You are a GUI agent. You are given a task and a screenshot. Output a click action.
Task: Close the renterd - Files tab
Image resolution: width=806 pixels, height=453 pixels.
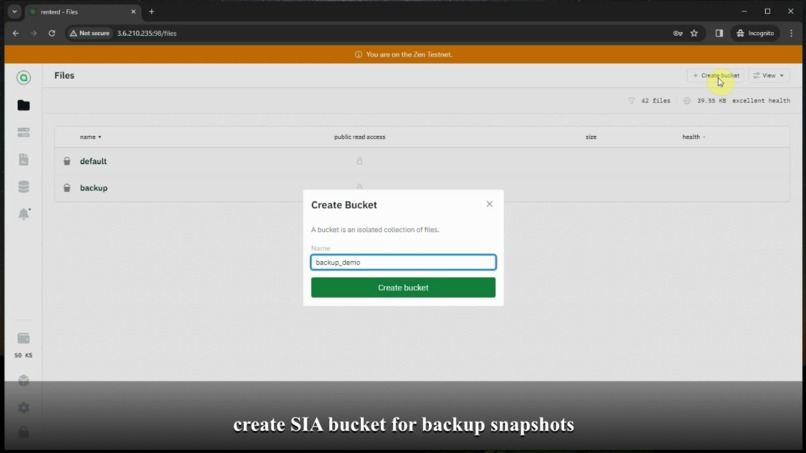point(133,12)
